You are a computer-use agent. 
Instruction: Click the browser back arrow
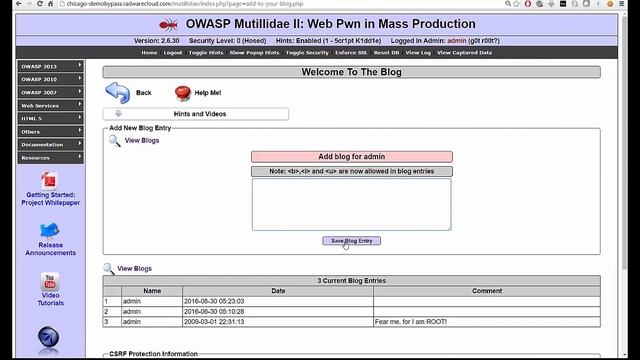point(19,4)
